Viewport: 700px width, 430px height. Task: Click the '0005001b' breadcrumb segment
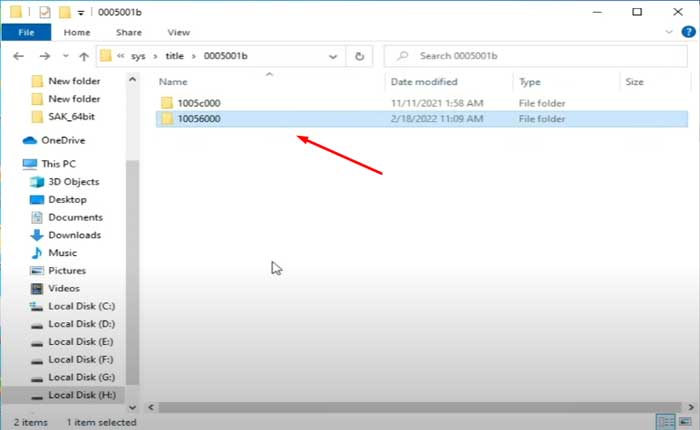pos(225,56)
